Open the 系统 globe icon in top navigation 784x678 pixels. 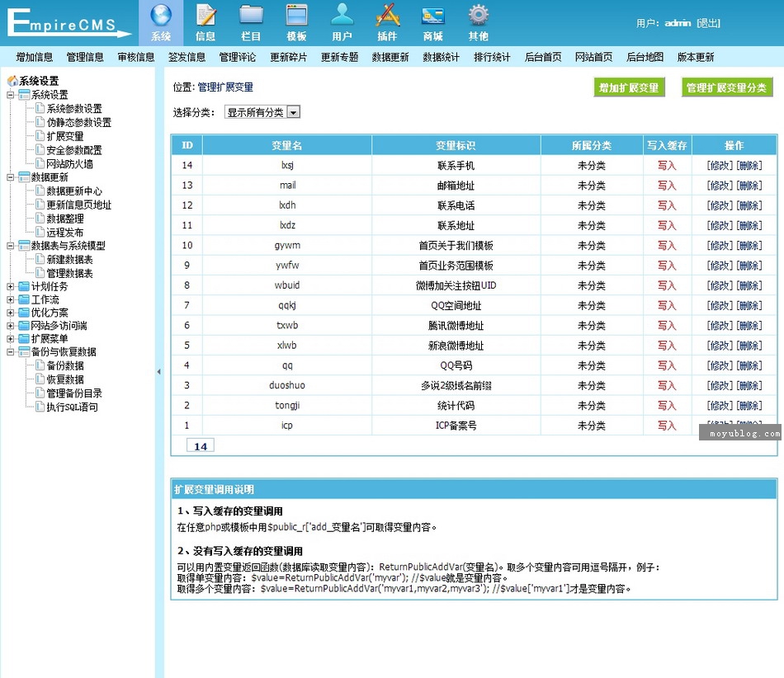tap(161, 16)
